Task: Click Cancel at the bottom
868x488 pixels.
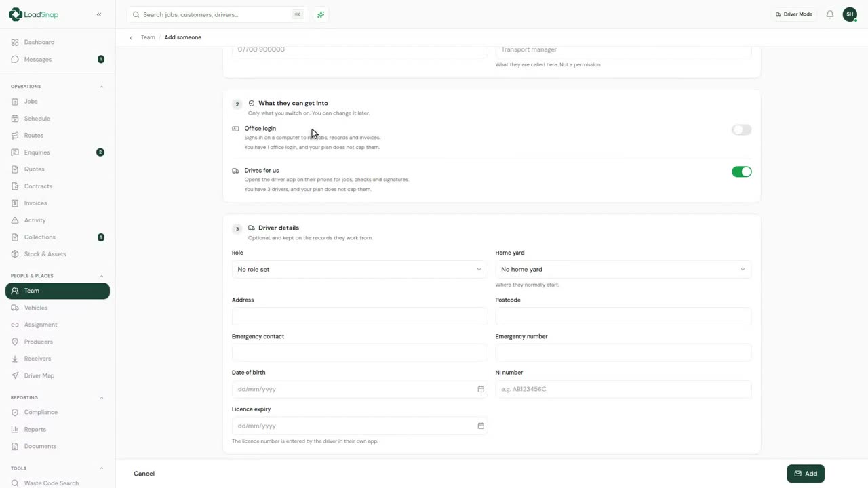Action: point(144,474)
